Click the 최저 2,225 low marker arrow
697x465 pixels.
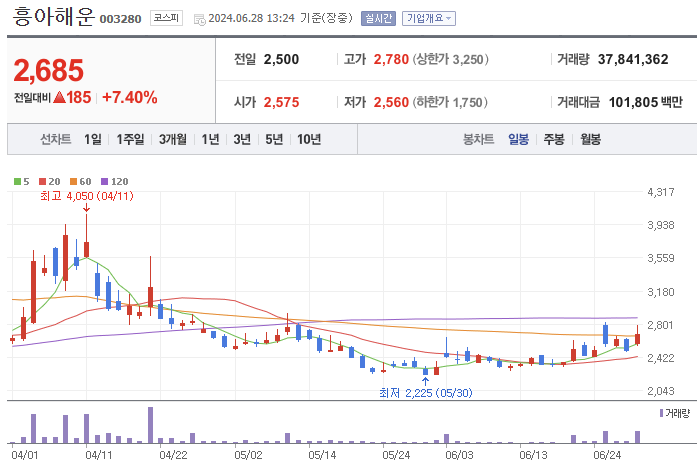[426, 379]
